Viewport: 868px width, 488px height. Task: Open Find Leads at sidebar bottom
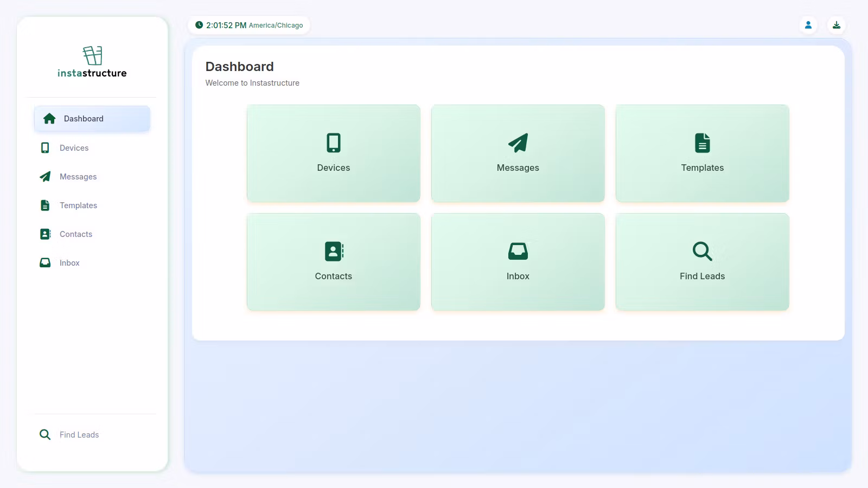click(x=79, y=435)
